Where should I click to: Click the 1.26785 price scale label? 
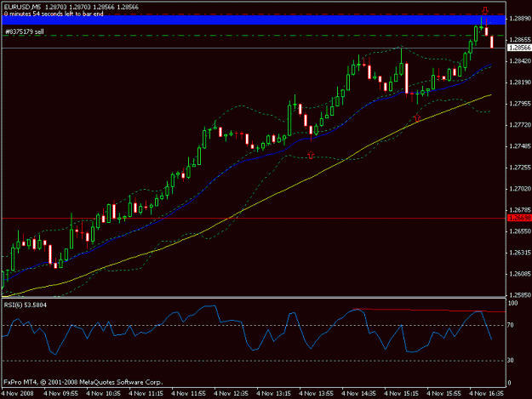point(520,210)
